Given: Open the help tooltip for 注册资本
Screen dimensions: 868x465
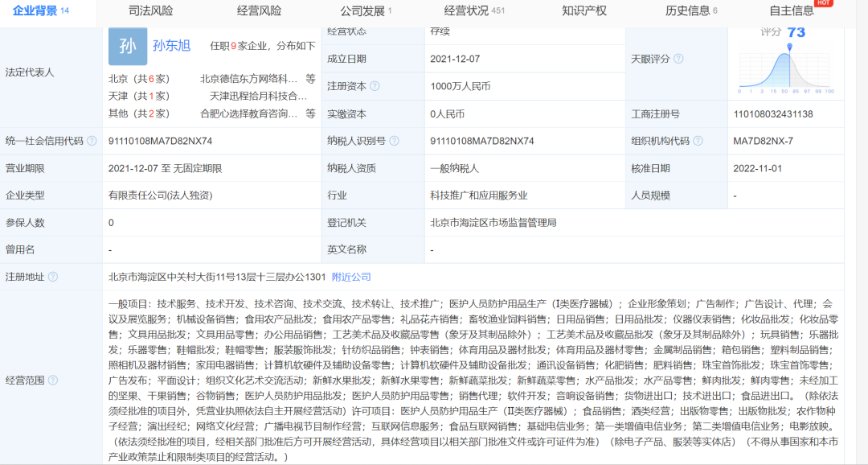Looking at the screenshot, I should pos(375,86).
